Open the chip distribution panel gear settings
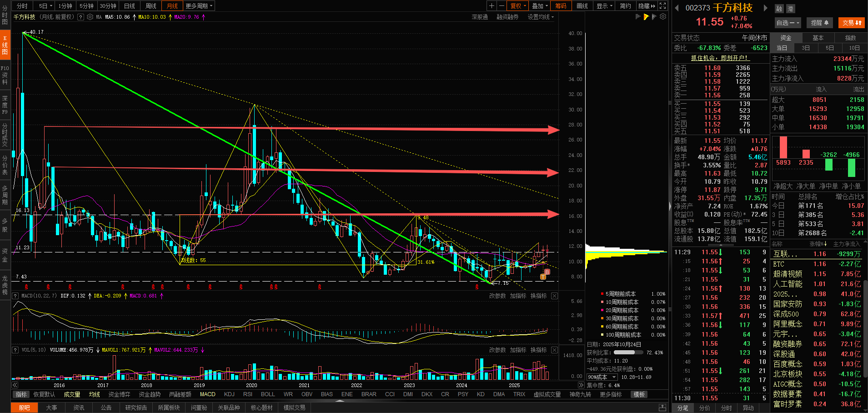The width and height of the screenshot is (868, 413). 663,17
